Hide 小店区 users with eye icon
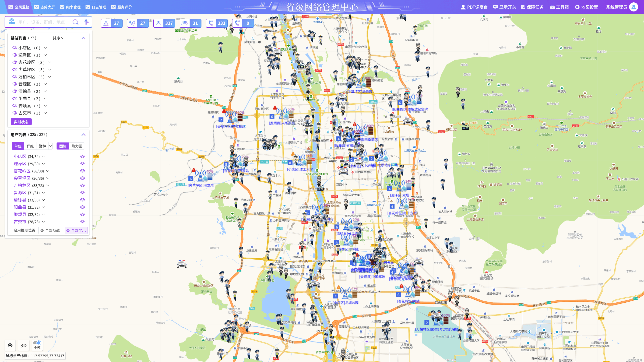Image resolution: width=644 pixels, height=362 pixels. click(x=83, y=157)
